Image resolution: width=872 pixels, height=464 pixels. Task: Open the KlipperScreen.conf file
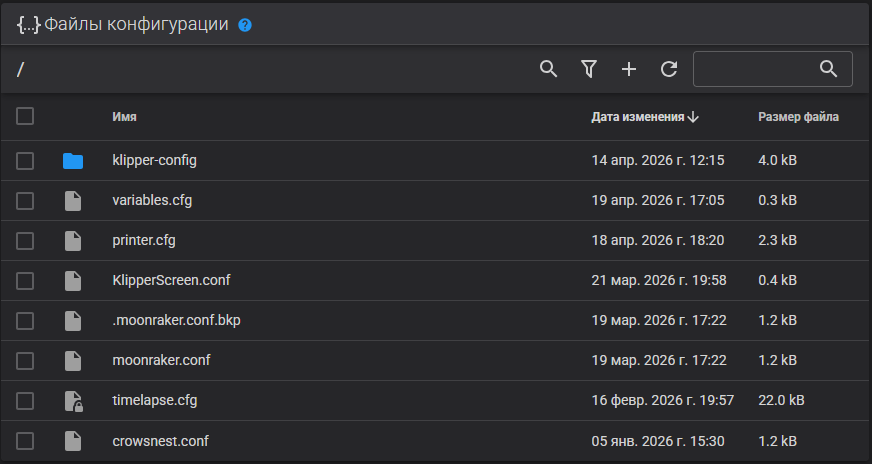point(171,280)
